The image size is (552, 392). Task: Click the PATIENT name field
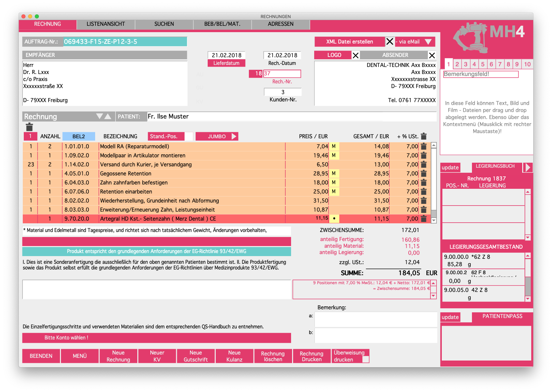265,116
